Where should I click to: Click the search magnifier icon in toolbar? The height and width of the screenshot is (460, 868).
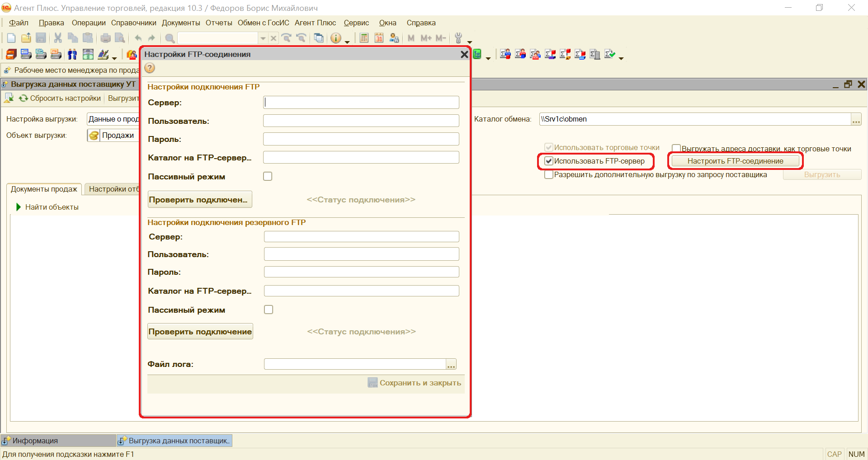[170, 38]
